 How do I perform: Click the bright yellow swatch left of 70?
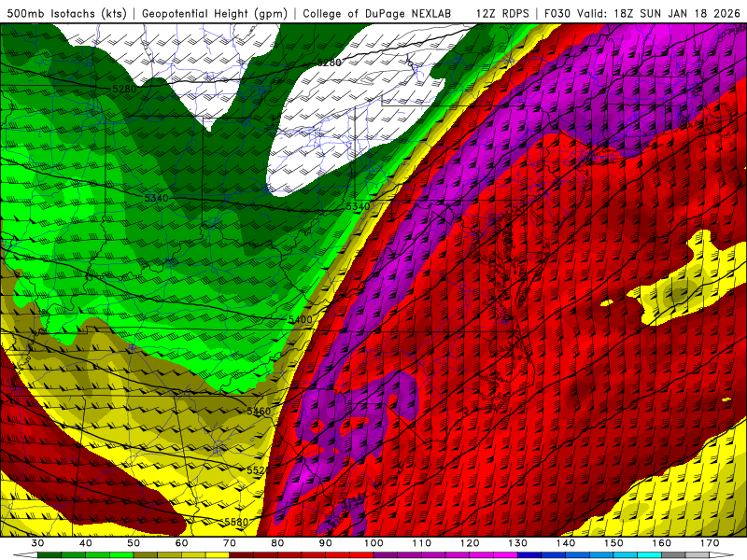coord(218,554)
